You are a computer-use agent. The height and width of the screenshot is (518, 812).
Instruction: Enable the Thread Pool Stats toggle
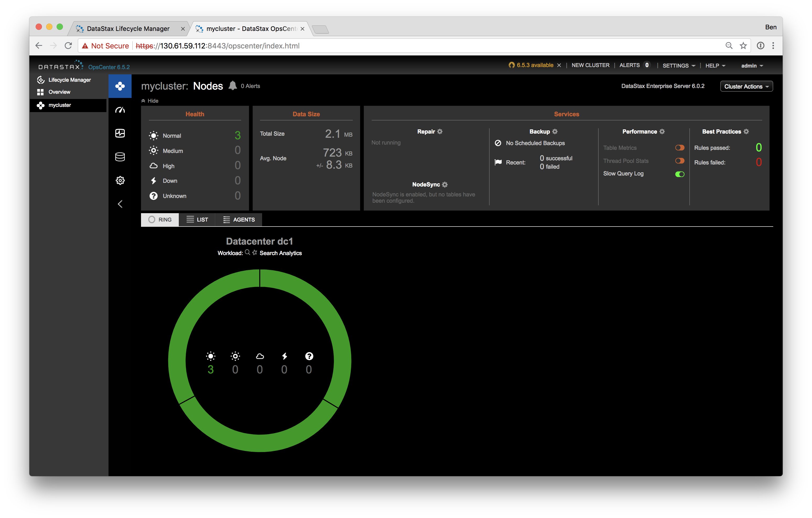679,161
